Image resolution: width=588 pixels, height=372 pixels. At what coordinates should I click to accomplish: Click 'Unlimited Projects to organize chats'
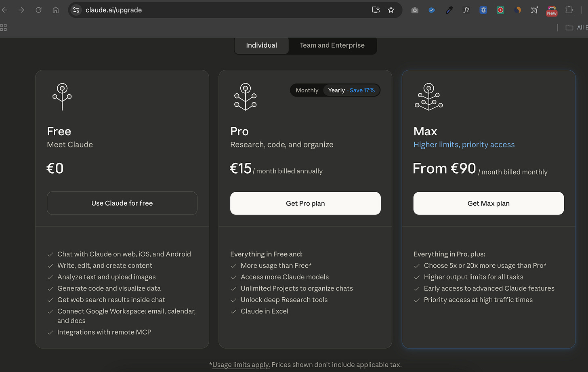[297, 288]
